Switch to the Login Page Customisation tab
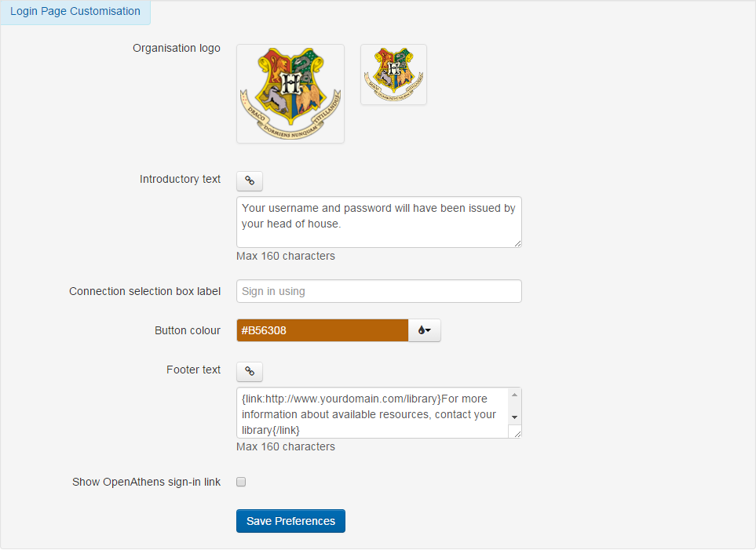 (75, 11)
